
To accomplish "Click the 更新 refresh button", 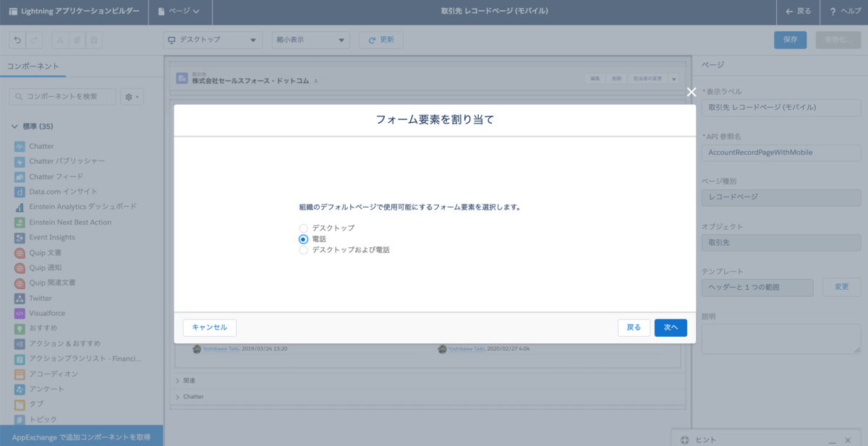I will point(381,40).
